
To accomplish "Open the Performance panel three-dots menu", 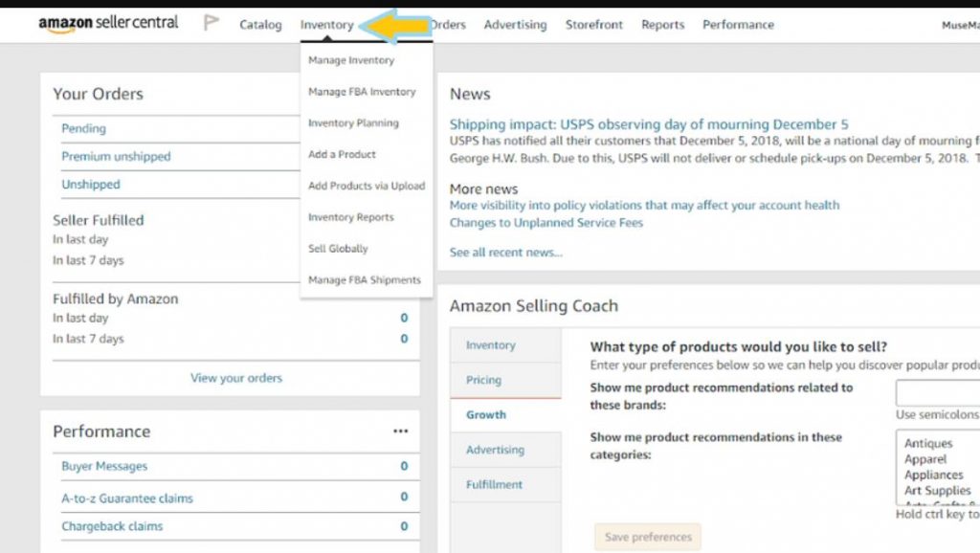I will 400,431.
